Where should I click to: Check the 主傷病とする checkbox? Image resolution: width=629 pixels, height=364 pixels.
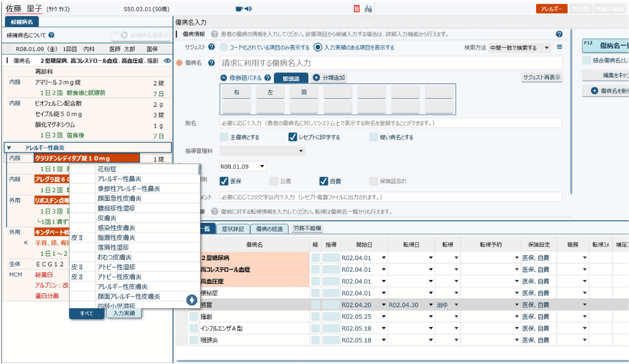pyautogui.click(x=224, y=137)
